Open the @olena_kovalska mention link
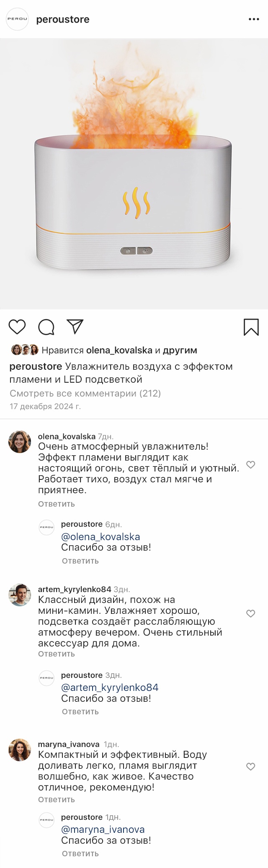 100,537
